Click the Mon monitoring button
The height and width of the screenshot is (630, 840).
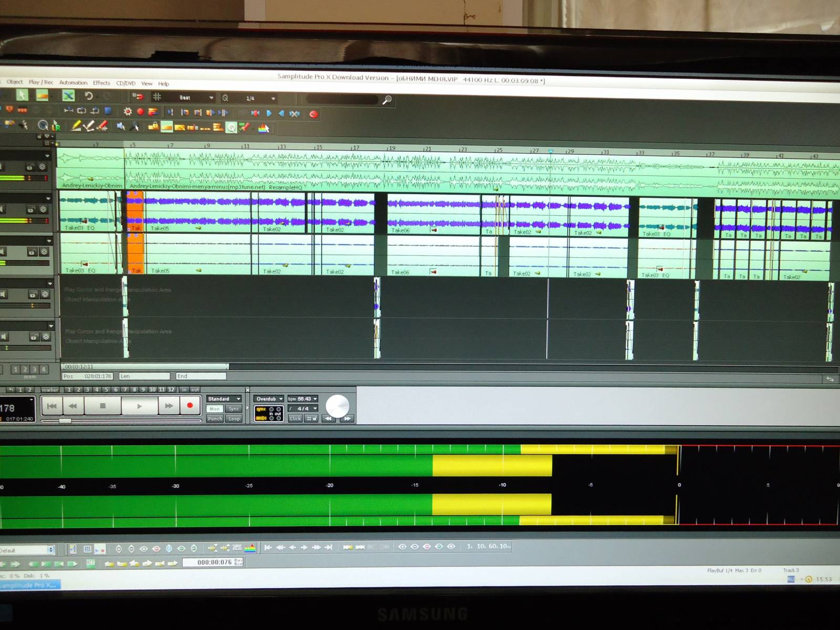[x=215, y=408]
